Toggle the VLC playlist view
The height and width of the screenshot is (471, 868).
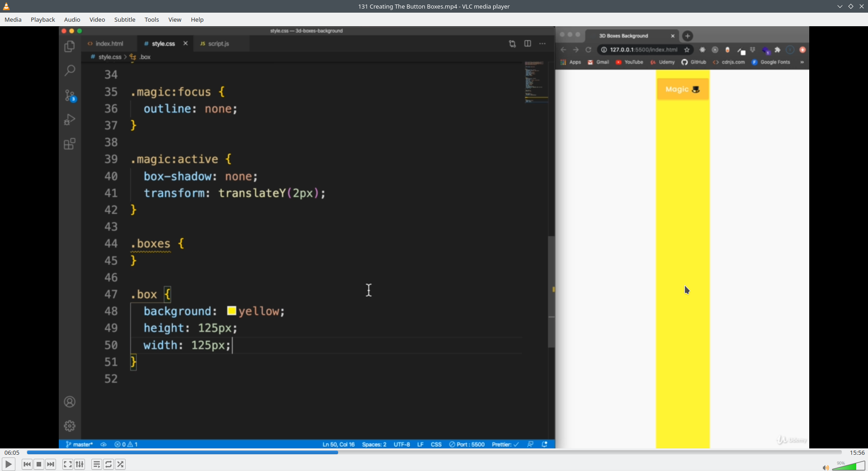point(97,464)
